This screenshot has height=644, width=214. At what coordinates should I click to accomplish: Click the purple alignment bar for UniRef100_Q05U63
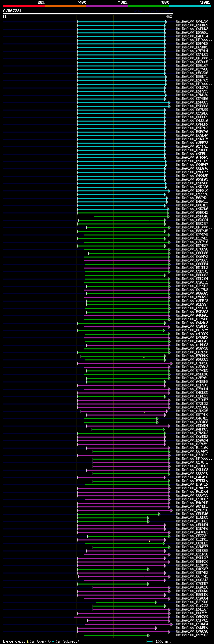[x=127, y=261]
